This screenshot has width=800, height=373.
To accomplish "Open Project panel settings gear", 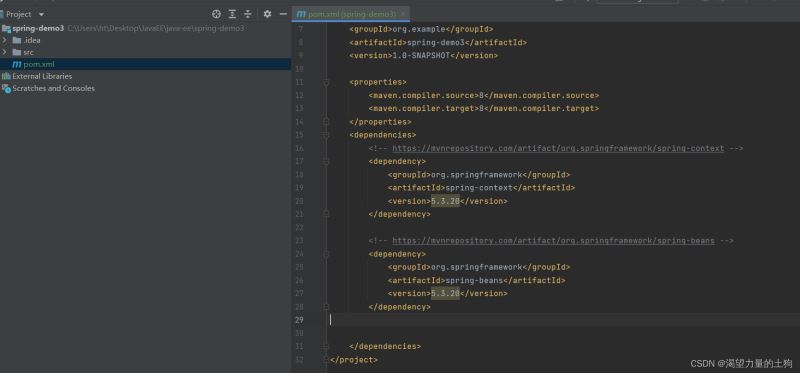I will click(267, 14).
